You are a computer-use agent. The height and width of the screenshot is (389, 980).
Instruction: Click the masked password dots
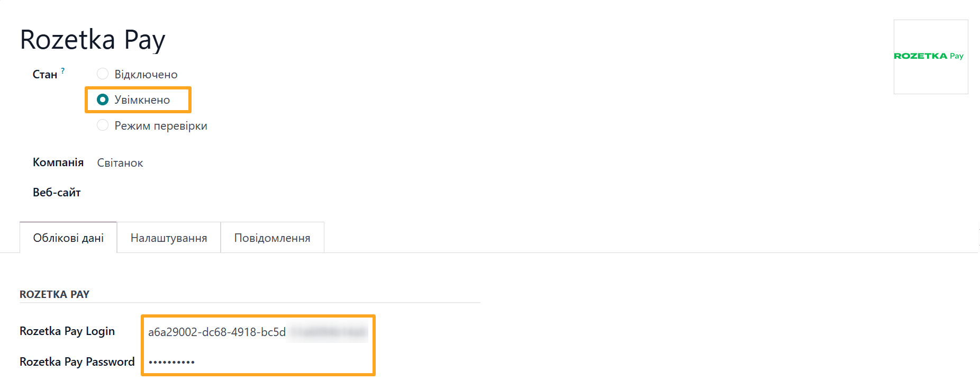[x=172, y=361]
